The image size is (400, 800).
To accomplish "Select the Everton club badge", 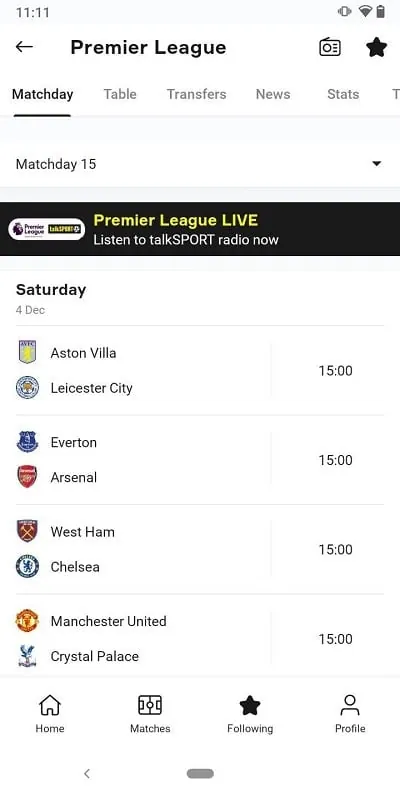I will click(28, 442).
